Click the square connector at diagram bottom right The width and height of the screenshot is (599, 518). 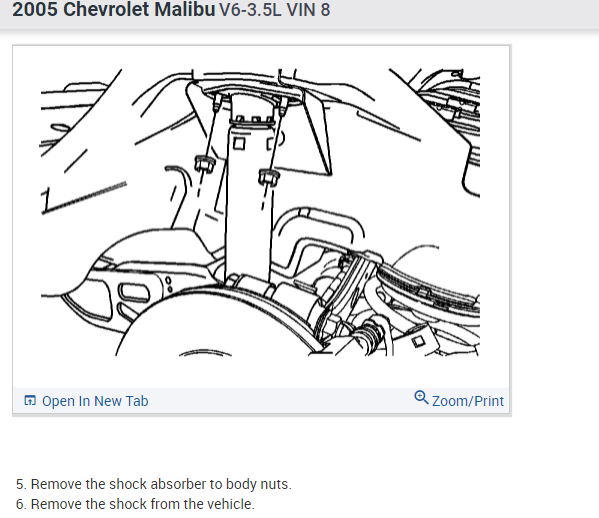click(419, 340)
